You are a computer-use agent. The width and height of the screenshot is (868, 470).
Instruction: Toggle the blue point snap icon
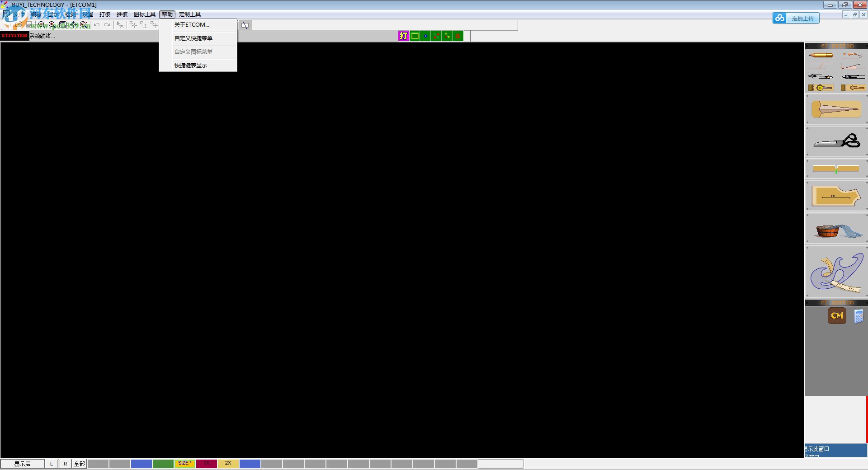coord(425,36)
